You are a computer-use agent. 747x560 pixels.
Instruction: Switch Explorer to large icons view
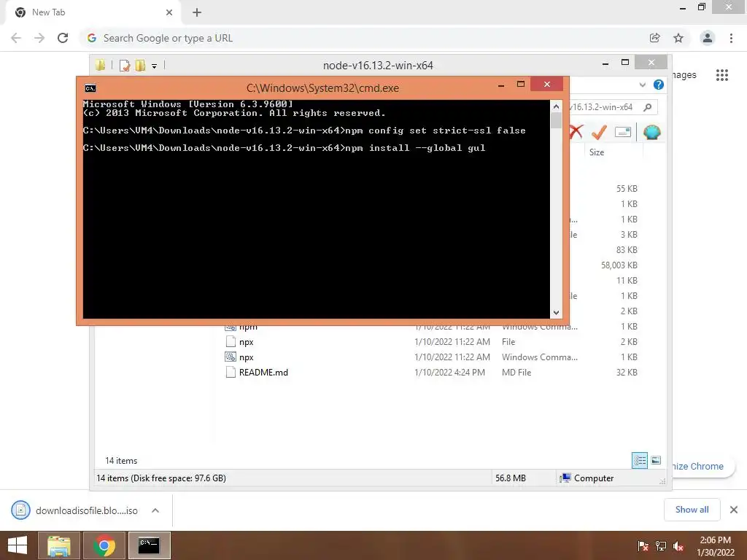coord(656,460)
